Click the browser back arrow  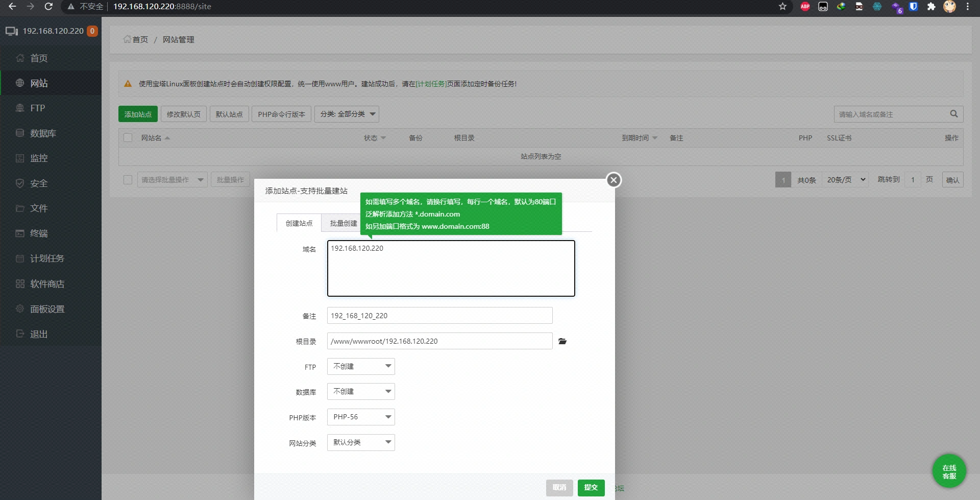point(12,6)
